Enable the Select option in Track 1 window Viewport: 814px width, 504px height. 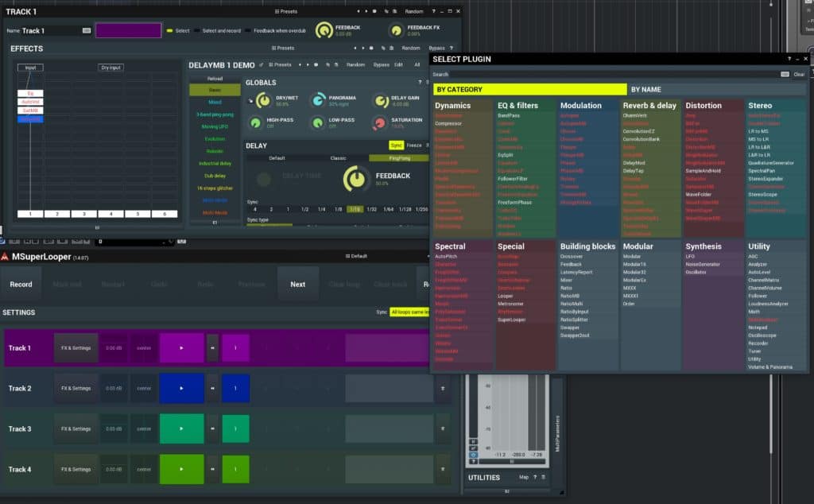click(x=178, y=31)
